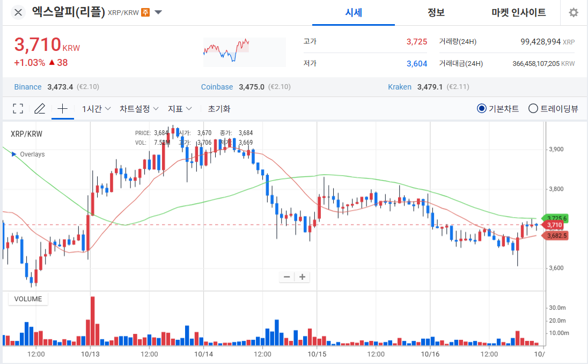Open the 마켓 인사이트 tab
The width and height of the screenshot is (588, 364).
pos(518,12)
